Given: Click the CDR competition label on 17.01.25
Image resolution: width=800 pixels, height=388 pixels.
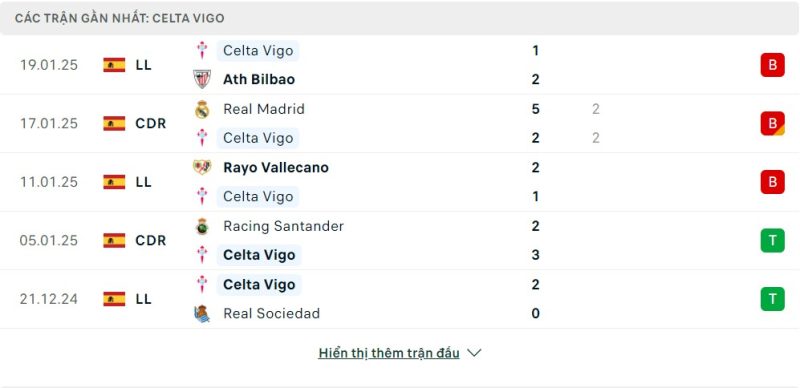Looking at the screenshot, I should (151, 124).
